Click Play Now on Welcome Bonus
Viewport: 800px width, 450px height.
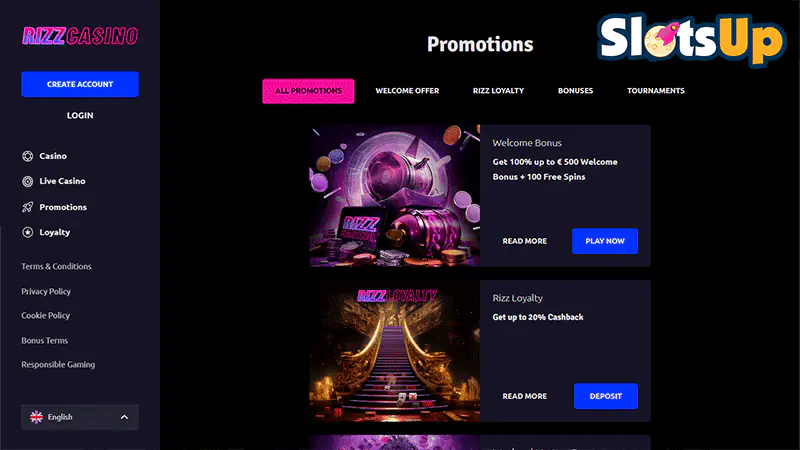pos(605,241)
